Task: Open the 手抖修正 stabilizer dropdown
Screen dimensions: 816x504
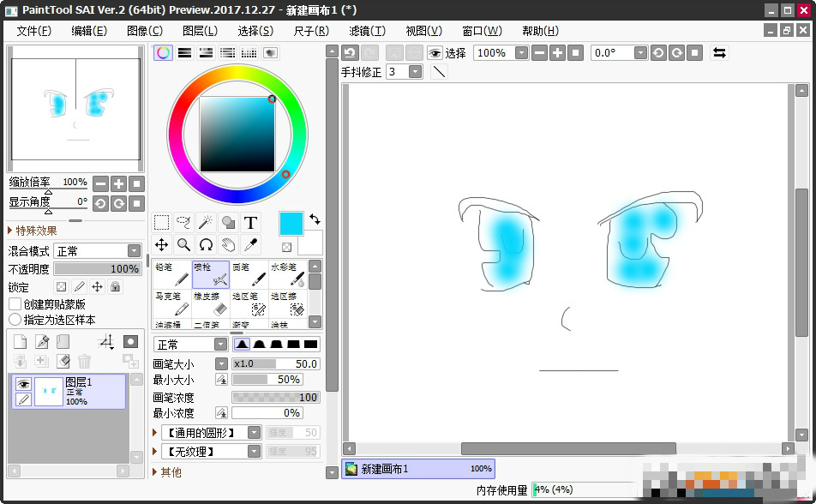Action: tap(415, 72)
